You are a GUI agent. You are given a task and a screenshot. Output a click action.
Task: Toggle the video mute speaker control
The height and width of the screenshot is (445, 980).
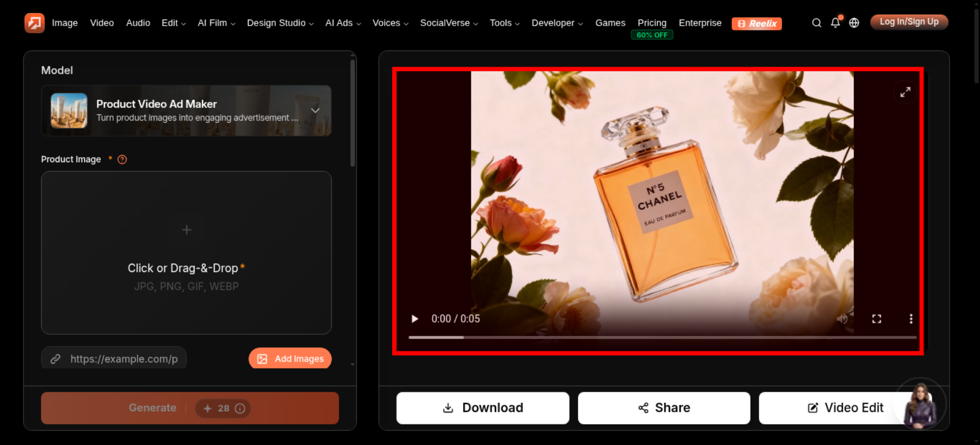pyautogui.click(x=842, y=319)
